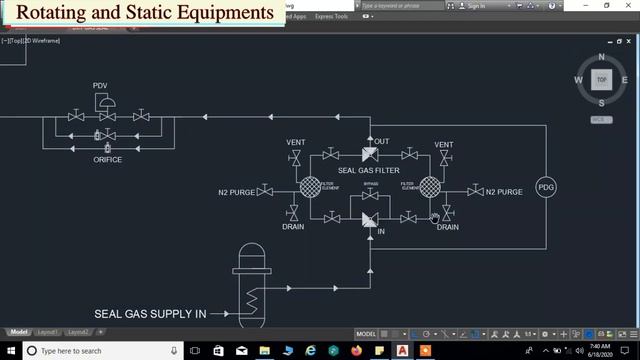This screenshot has height=360, width=640.
Task: Add new layout with plus tab
Action: (x=100, y=332)
